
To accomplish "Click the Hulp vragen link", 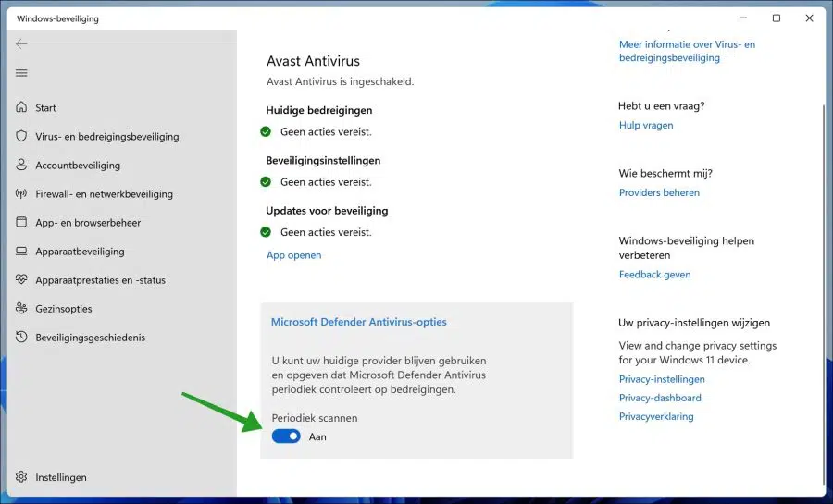I will (646, 125).
